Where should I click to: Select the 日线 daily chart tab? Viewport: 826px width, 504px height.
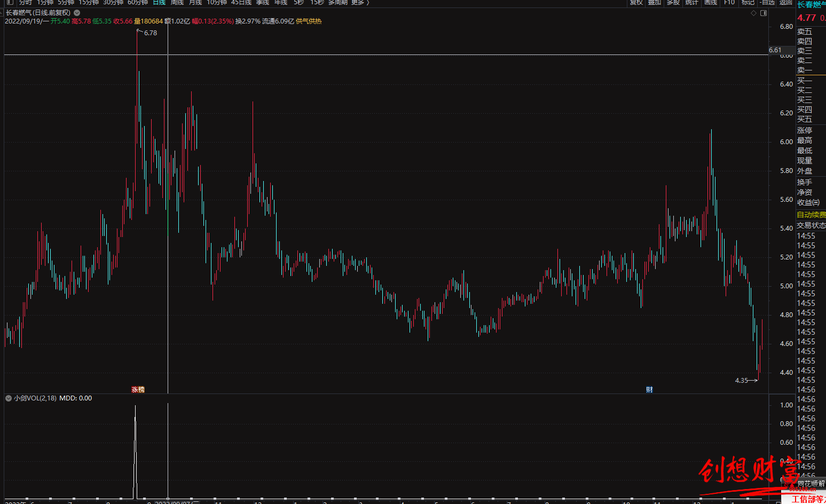pos(159,3)
